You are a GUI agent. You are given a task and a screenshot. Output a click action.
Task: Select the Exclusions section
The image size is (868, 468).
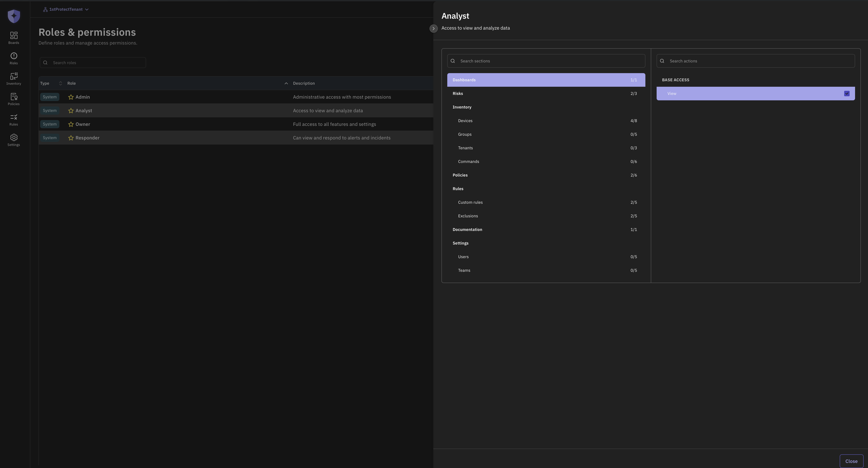point(546,216)
